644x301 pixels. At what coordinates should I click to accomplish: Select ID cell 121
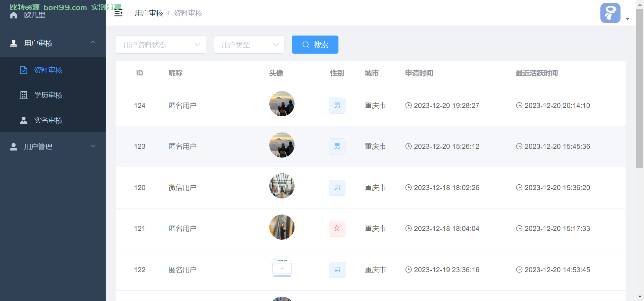tap(140, 229)
